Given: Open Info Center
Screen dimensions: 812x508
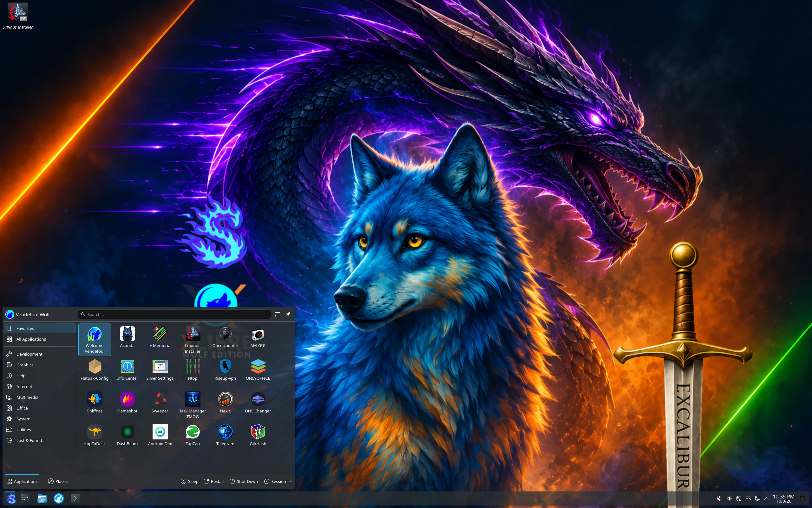Looking at the screenshot, I should 127,370.
